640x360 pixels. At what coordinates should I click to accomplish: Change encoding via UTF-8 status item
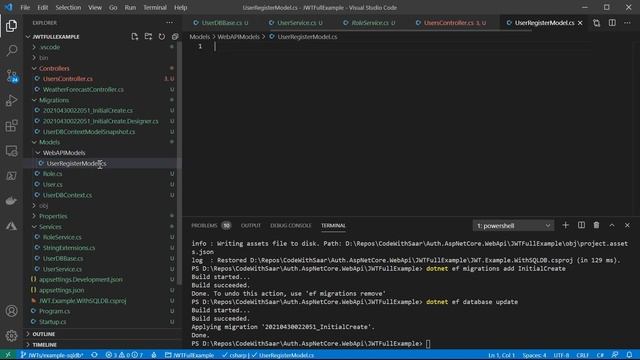pyautogui.click(x=561, y=355)
